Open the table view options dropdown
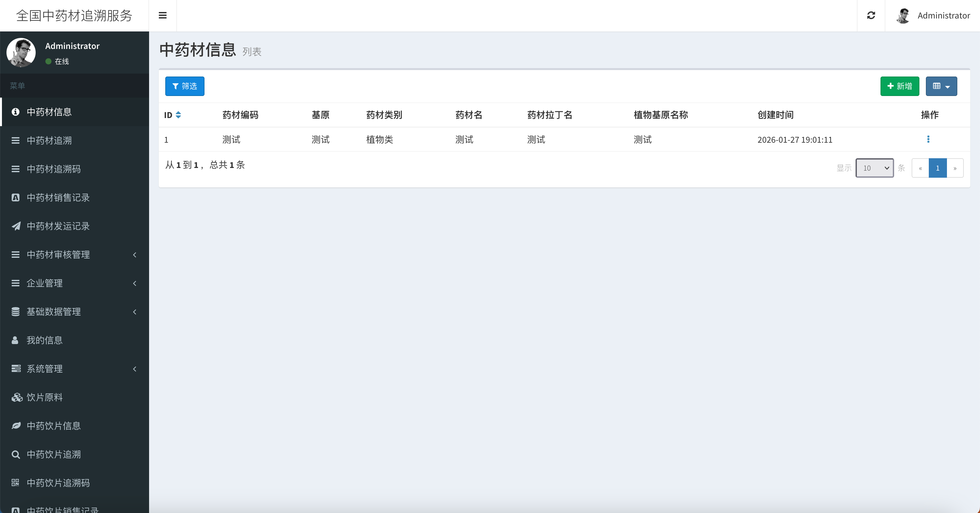The image size is (980, 513). (x=941, y=86)
